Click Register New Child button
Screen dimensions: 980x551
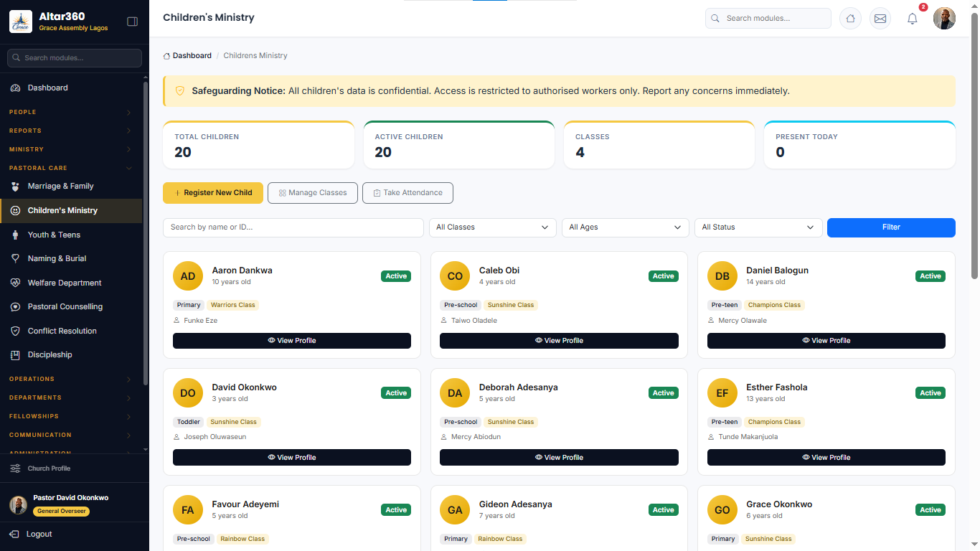pos(213,193)
